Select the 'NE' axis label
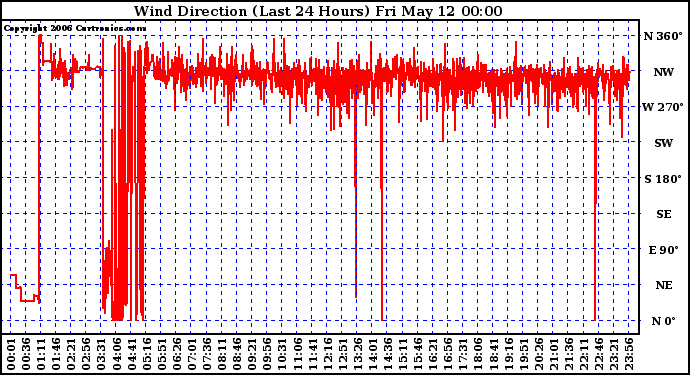Viewport: 690px width, 375px height. pyautogui.click(x=664, y=285)
